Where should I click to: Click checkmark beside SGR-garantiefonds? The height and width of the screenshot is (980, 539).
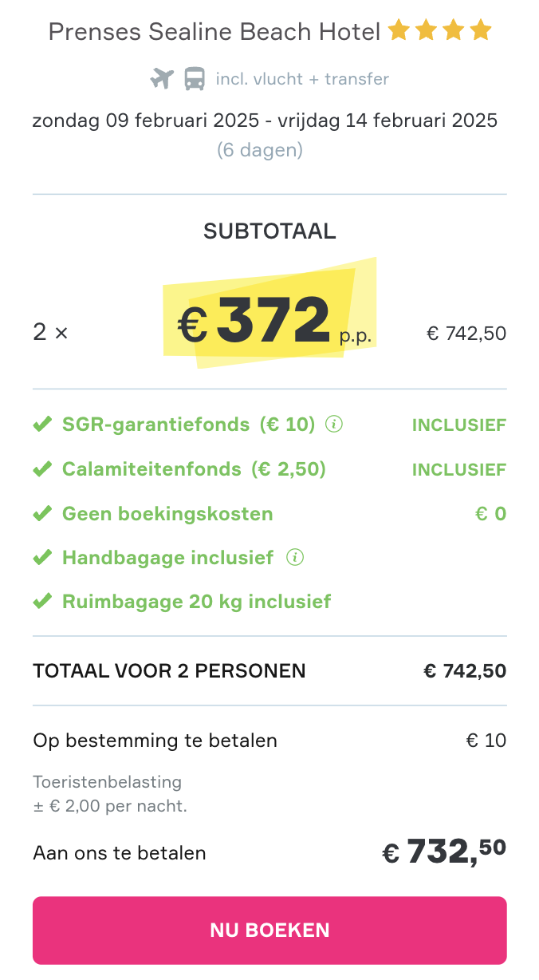[42, 424]
